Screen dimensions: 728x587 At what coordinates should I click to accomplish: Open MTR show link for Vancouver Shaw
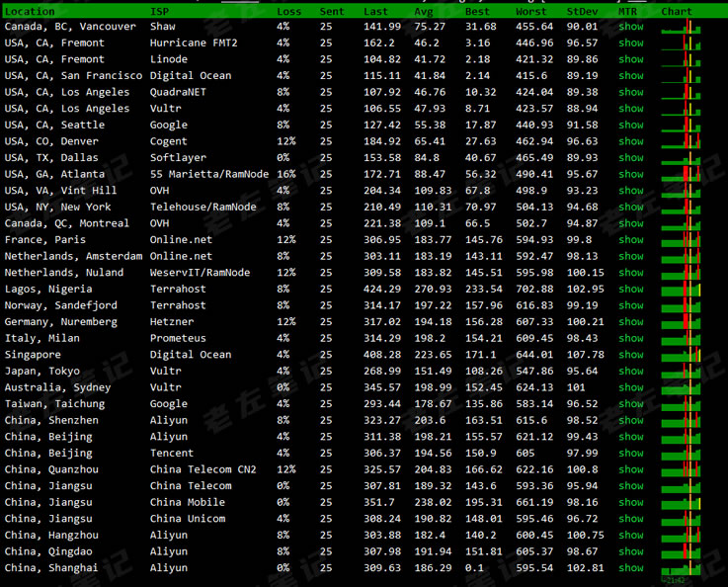631,27
